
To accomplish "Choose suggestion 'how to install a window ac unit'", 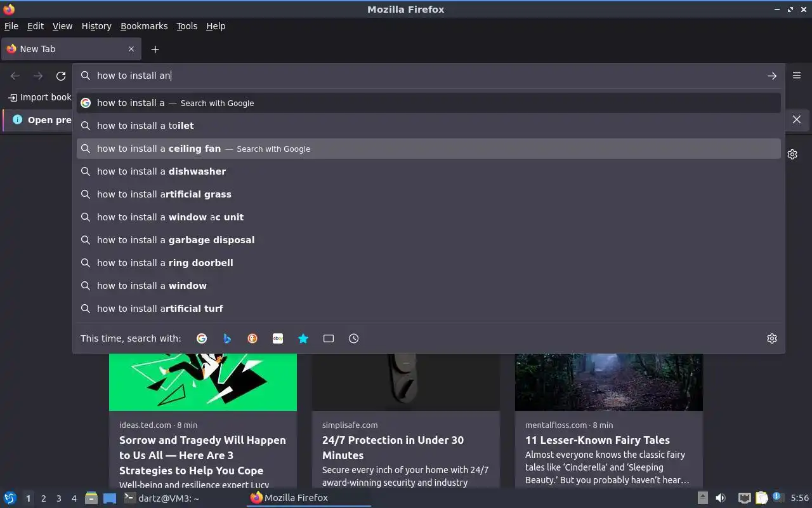I will pos(429,217).
